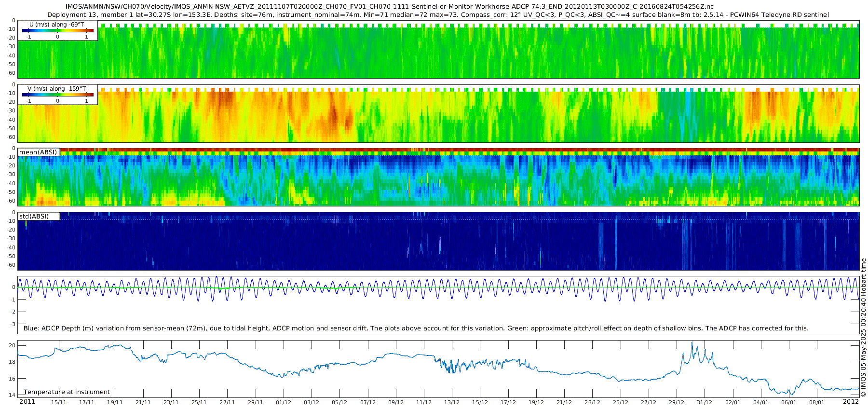Click the 'Temperature at instrument' label
868x410 pixels.
coord(67,392)
